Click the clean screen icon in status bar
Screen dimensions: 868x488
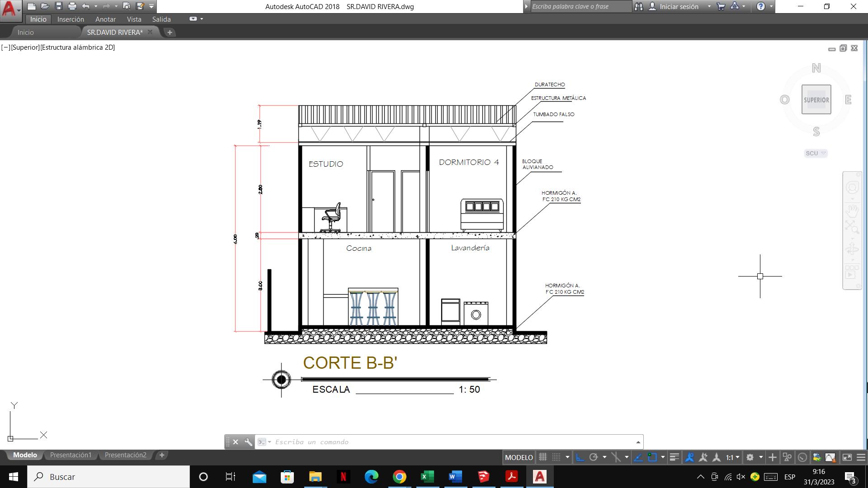[847, 457]
